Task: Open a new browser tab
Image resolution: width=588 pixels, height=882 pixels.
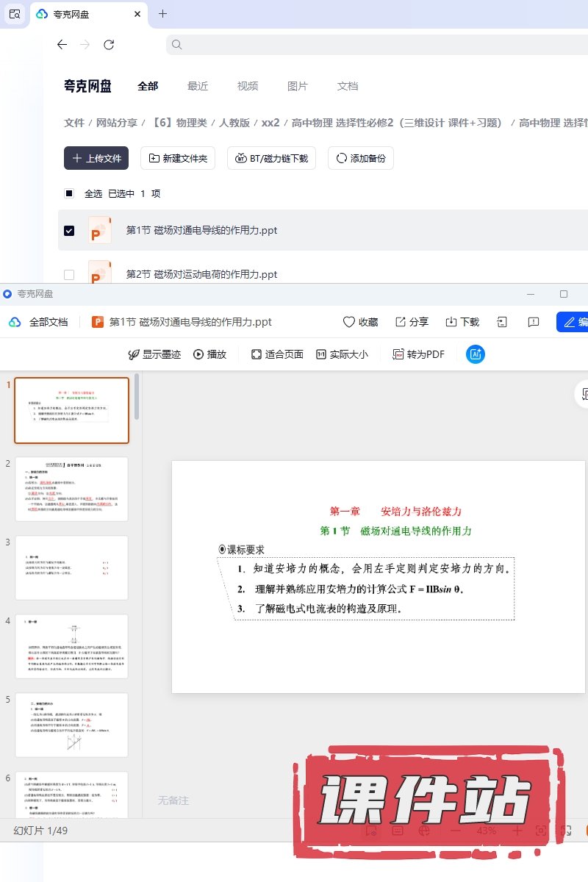Action: pyautogui.click(x=163, y=14)
